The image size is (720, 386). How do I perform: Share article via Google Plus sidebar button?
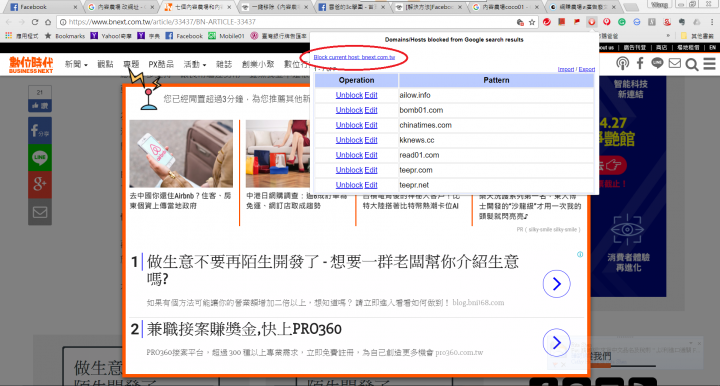[40, 185]
